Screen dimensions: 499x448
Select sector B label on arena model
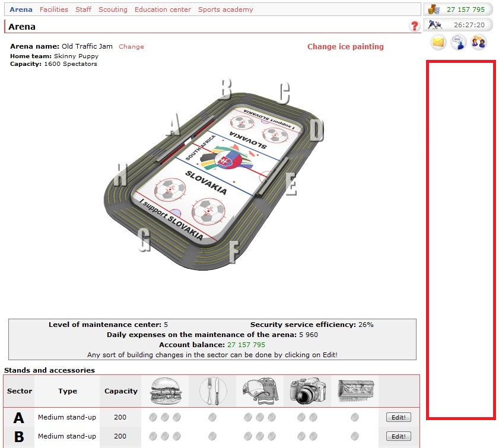pos(226,89)
